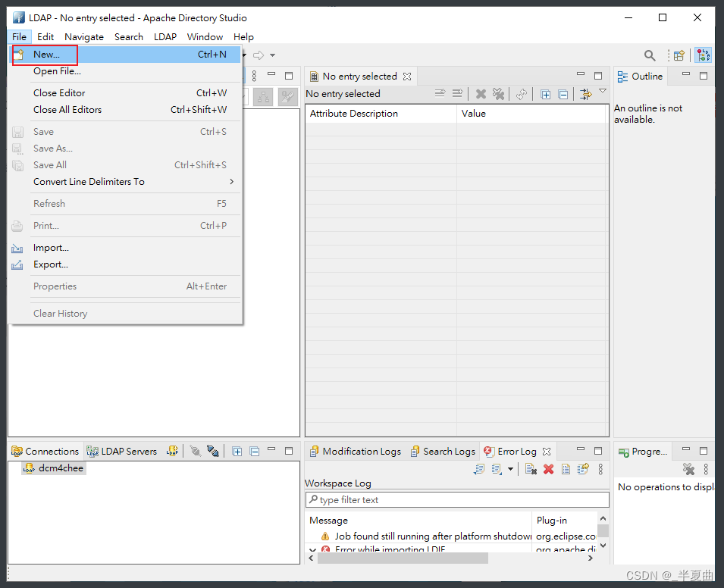Open the Navigate menu

[x=84, y=37]
